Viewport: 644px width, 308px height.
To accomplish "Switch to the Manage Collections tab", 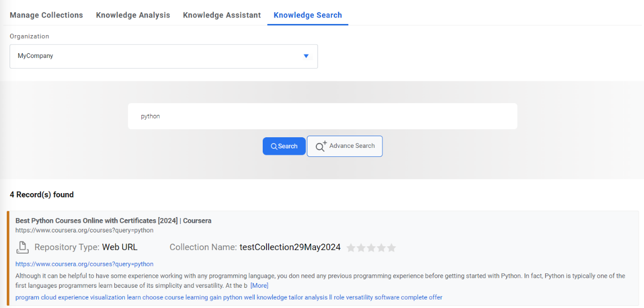I will pyautogui.click(x=46, y=15).
